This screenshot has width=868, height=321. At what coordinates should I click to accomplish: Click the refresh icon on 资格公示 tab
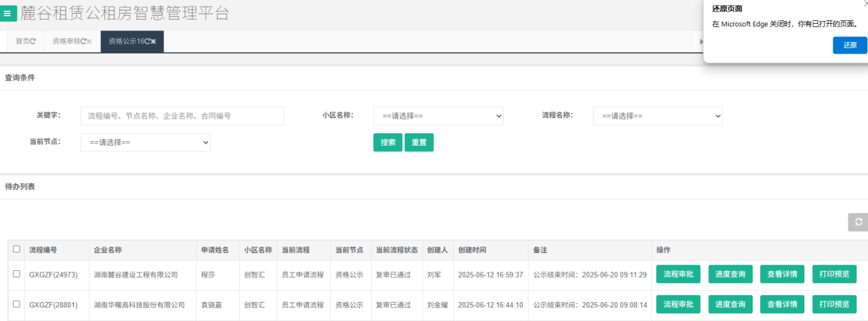point(147,41)
